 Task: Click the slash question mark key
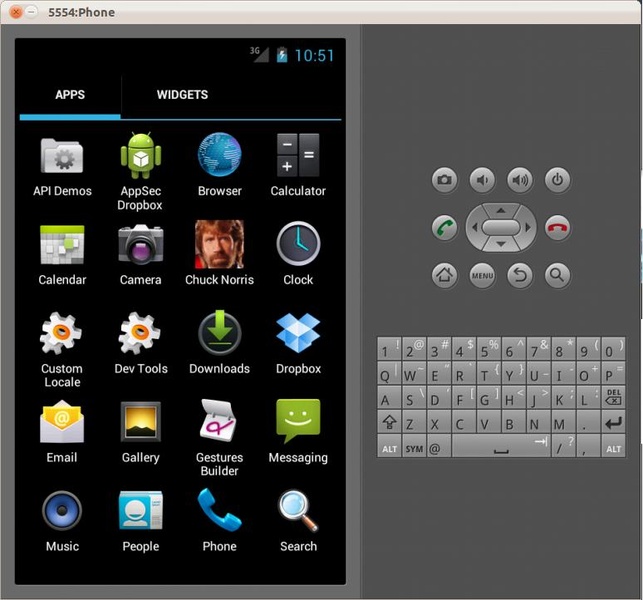563,446
